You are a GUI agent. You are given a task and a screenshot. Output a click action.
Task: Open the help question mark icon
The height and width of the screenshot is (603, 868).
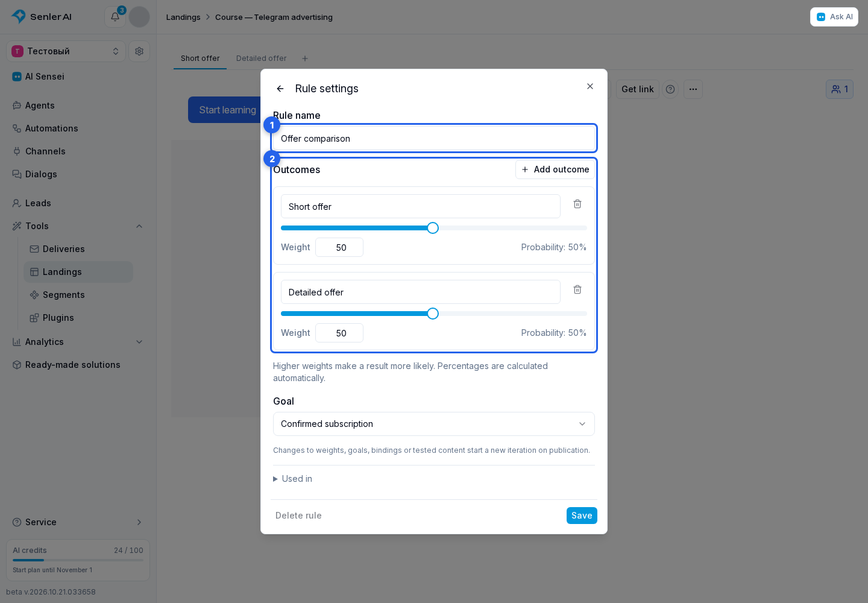point(670,89)
